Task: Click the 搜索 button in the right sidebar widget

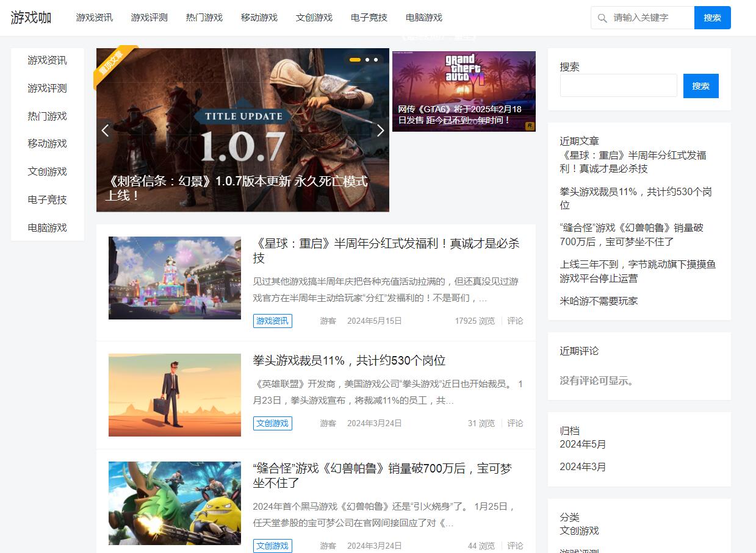Action: click(x=701, y=86)
